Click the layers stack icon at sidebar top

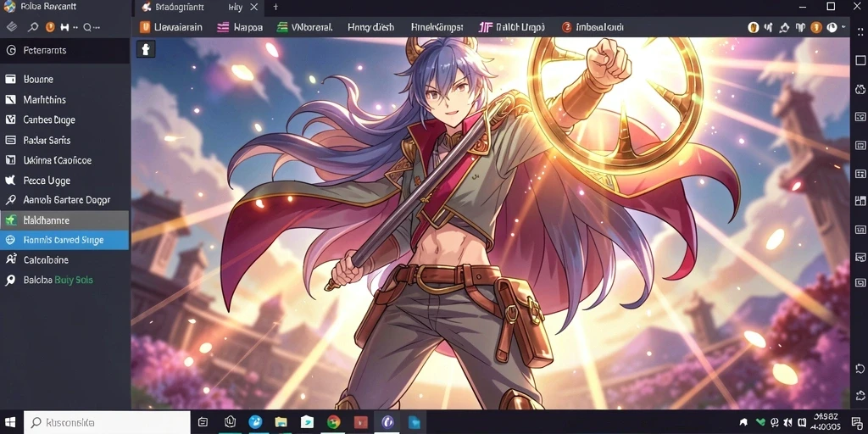click(11, 27)
